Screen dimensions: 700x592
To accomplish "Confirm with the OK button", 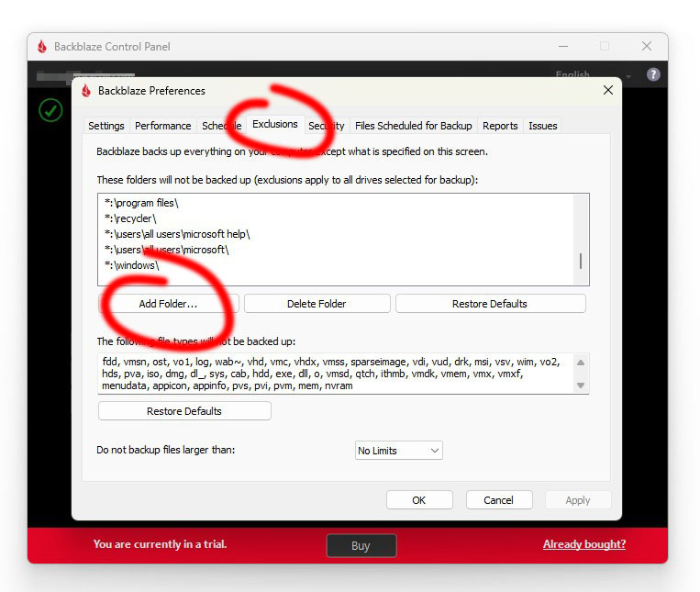I will 419,500.
